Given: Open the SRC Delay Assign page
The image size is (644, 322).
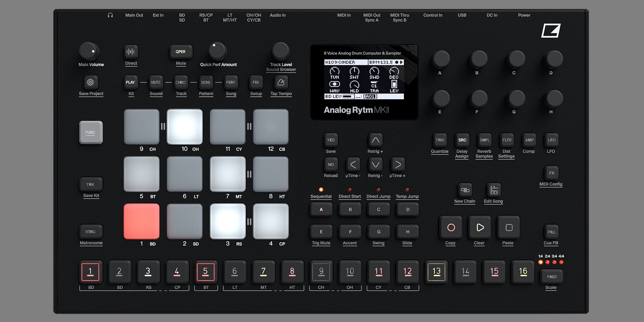Looking at the screenshot, I should (462, 140).
